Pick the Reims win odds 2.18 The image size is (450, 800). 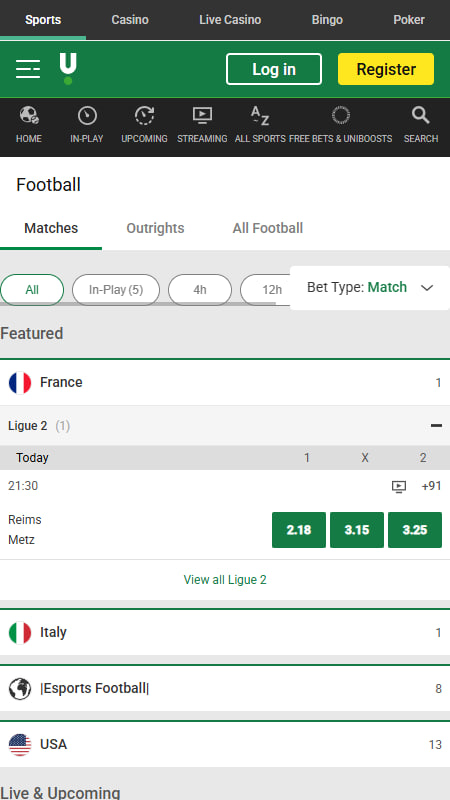(299, 530)
